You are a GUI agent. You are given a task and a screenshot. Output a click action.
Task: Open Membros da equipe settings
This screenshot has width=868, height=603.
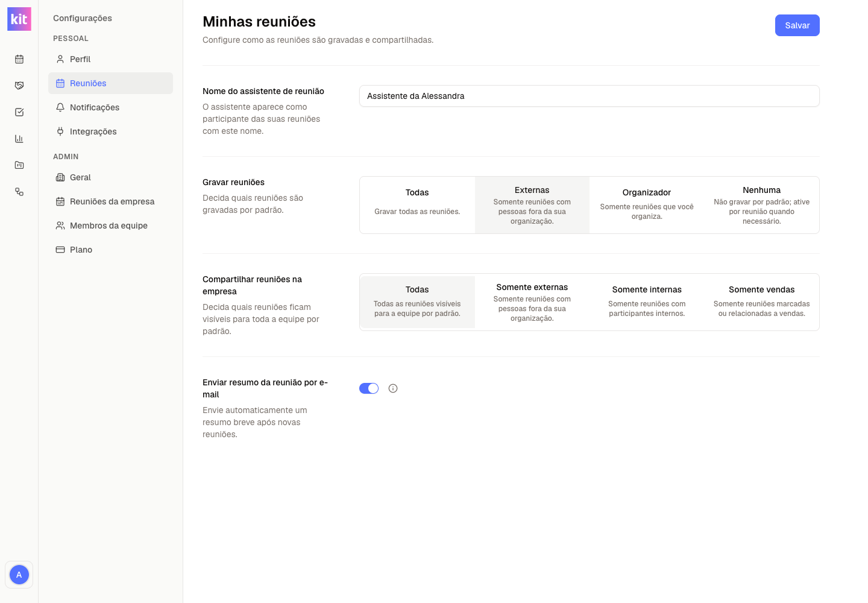click(110, 226)
